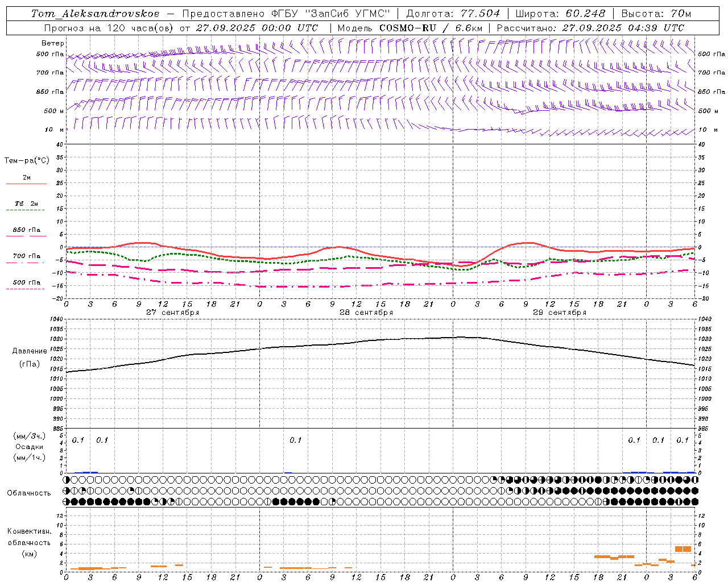Click the "Рассчитано: 27.09.2025 04:39 UTC" timestamp
728x582 pixels.
(590, 28)
